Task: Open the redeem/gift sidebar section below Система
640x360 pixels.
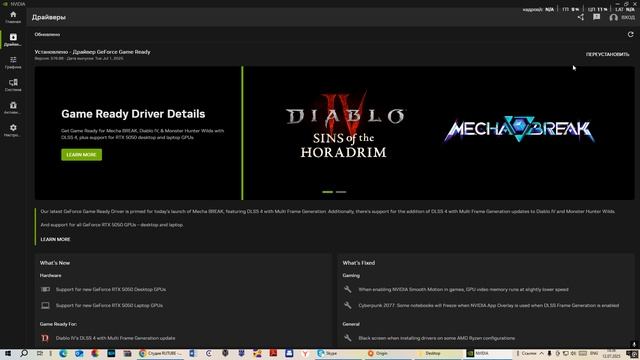Action: click(13, 108)
